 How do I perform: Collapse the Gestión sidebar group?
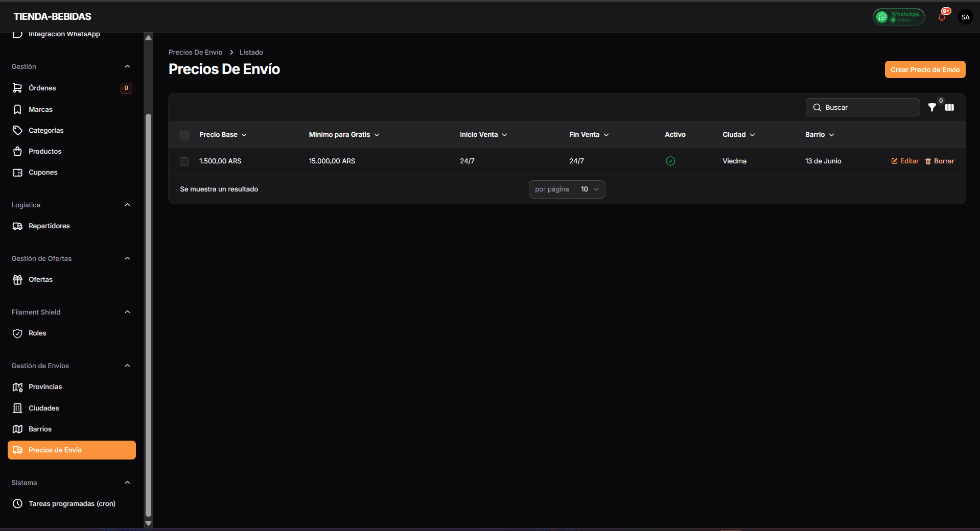point(127,66)
